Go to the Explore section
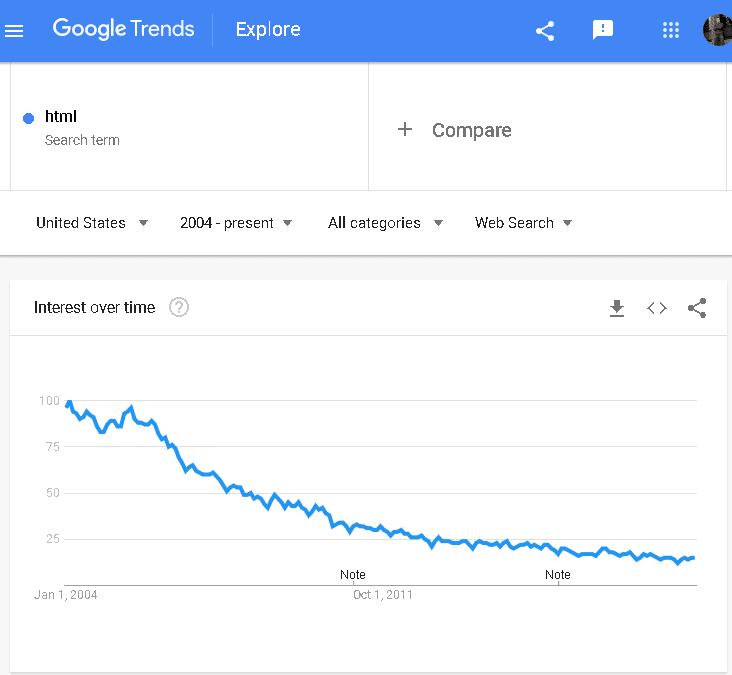732x675 pixels. tap(268, 29)
